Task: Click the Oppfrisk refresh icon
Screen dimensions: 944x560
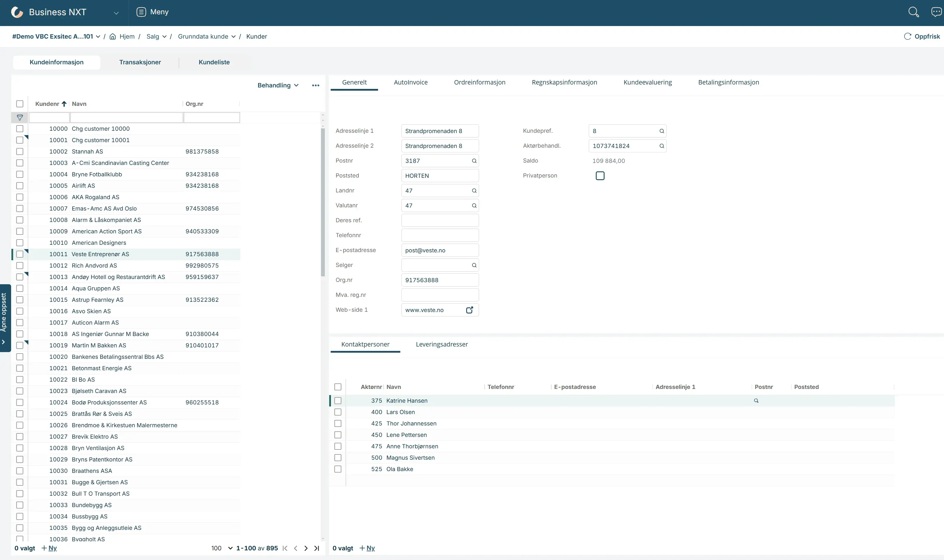Action: pos(907,37)
